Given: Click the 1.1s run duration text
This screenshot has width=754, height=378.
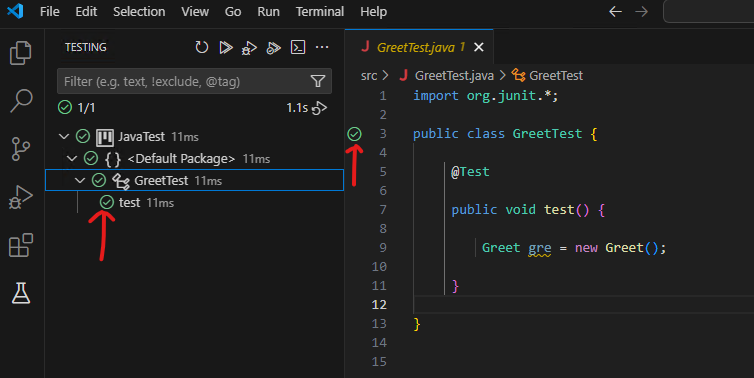Looking at the screenshot, I should (297, 108).
